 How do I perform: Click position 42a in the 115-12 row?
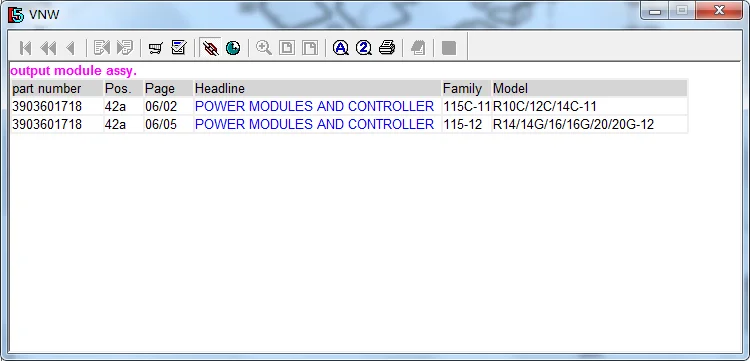(x=115, y=124)
